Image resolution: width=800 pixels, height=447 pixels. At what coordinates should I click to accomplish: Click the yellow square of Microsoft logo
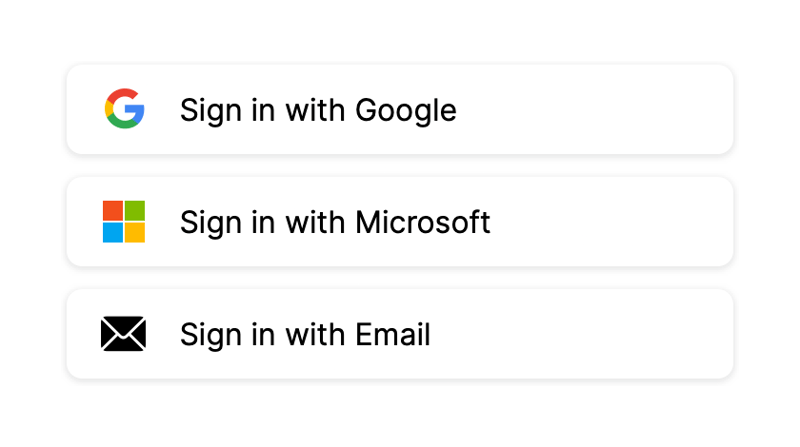click(135, 232)
